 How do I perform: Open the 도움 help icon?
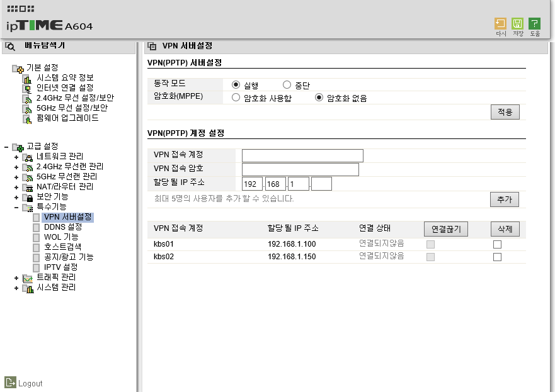pyautogui.click(x=534, y=24)
